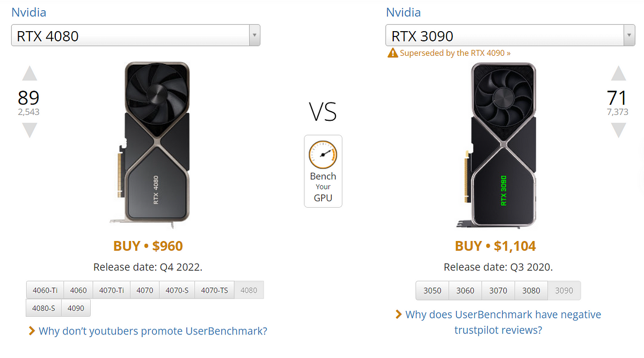The width and height of the screenshot is (644, 358).
Task: Expand the RTX 3090 model dropdown
Action: (x=628, y=36)
